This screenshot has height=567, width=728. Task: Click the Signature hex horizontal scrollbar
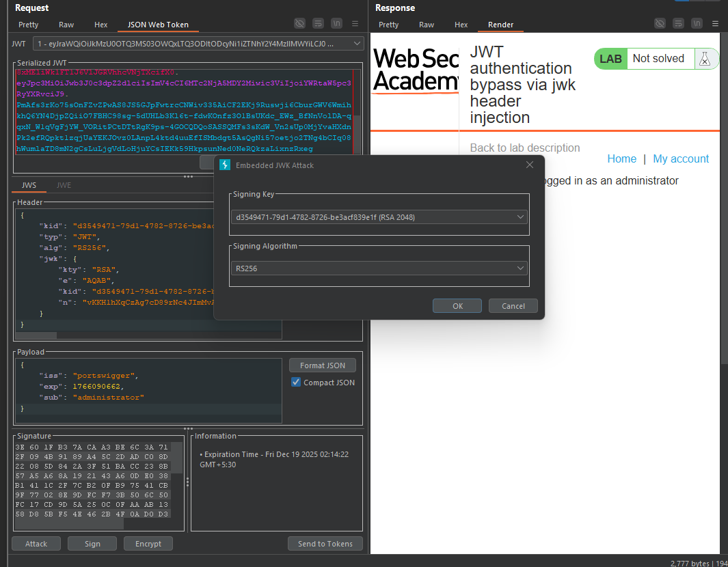70,525
